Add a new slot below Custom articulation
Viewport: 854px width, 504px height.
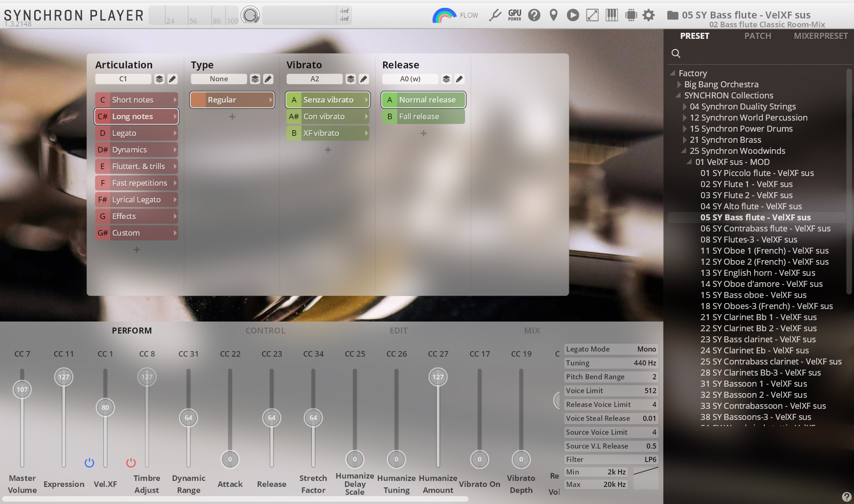click(x=136, y=249)
